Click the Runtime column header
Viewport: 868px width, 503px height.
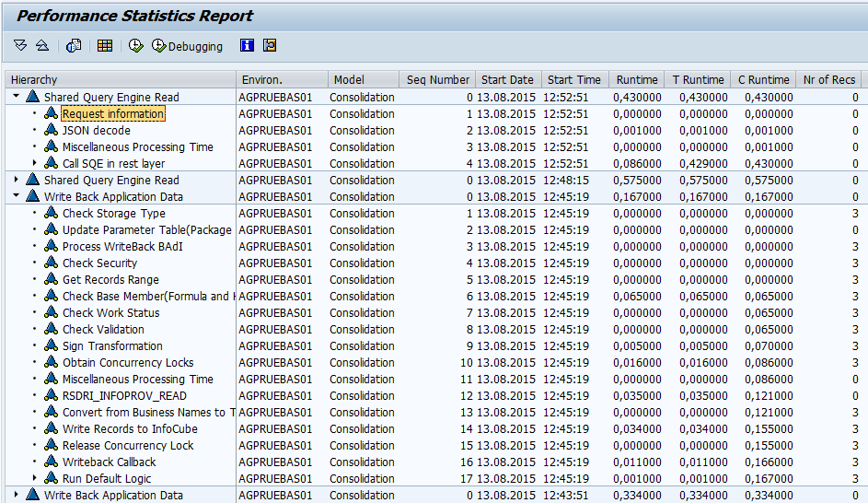(637, 80)
